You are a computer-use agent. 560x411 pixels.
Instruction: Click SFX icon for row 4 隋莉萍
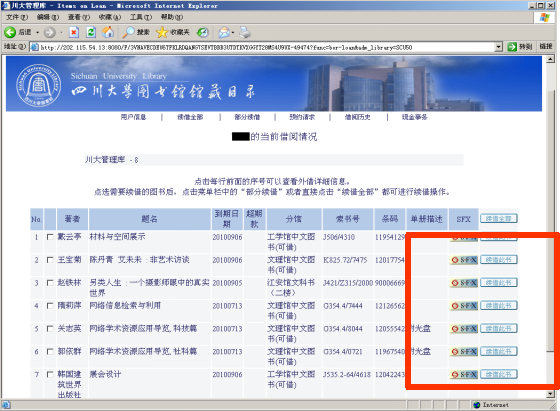(464, 306)
